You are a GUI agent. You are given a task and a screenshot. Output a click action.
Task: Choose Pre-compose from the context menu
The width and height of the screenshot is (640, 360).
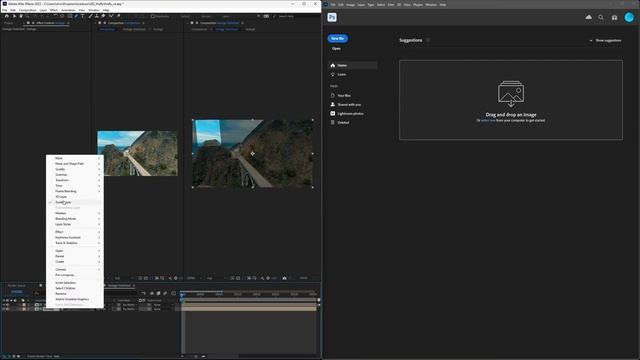[75, 275]
